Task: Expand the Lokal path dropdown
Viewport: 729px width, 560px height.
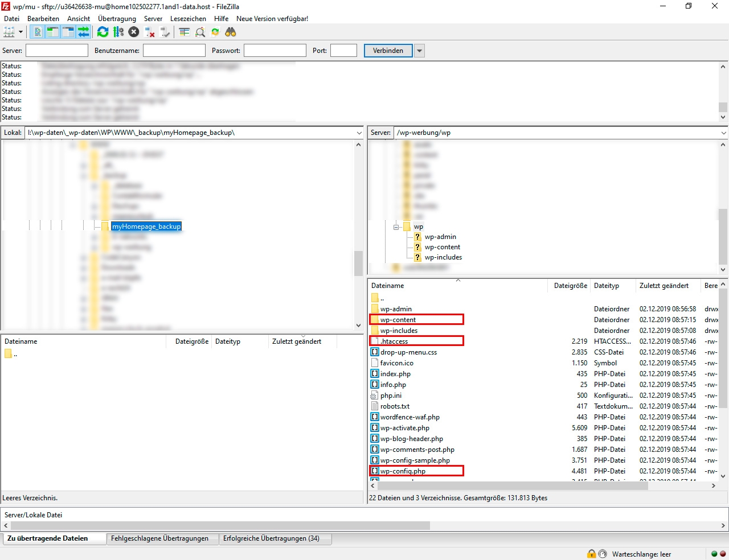Action: click(x=359, y=133)
